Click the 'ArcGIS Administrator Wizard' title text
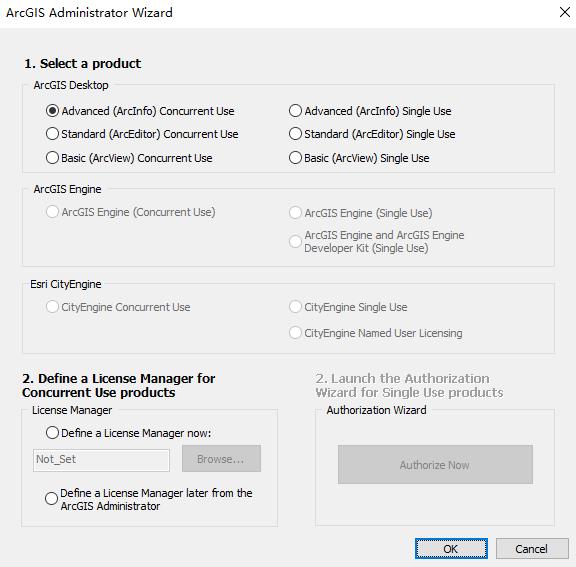The image size is (576, 567). [89, 12]
